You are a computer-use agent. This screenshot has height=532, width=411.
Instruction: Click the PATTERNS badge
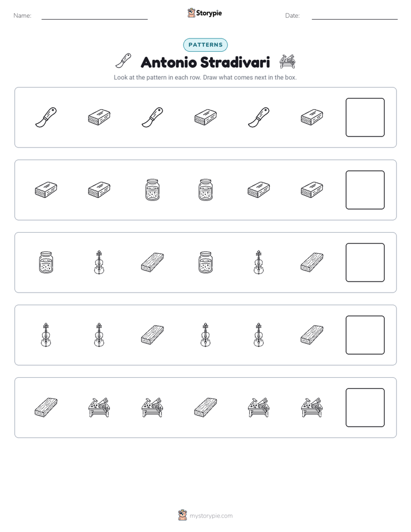[205, 45]
